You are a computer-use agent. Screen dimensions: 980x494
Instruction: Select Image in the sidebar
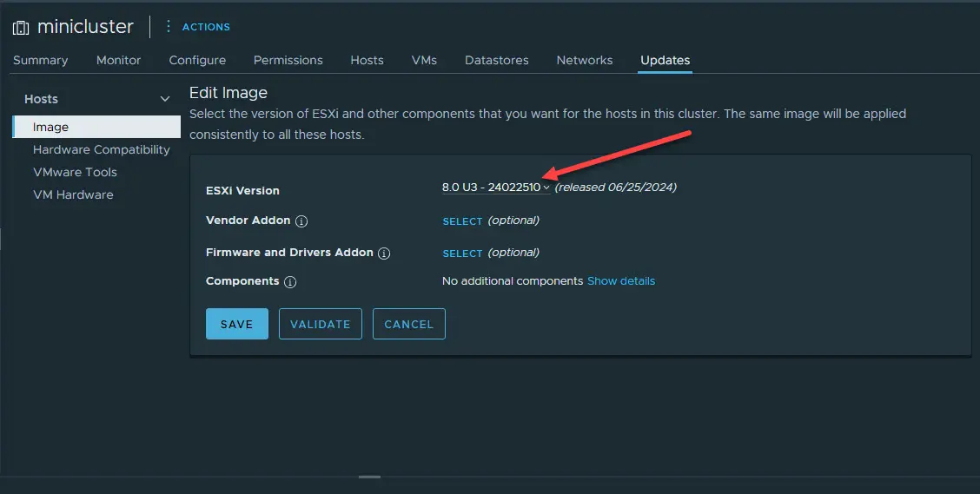coord(96,127)
